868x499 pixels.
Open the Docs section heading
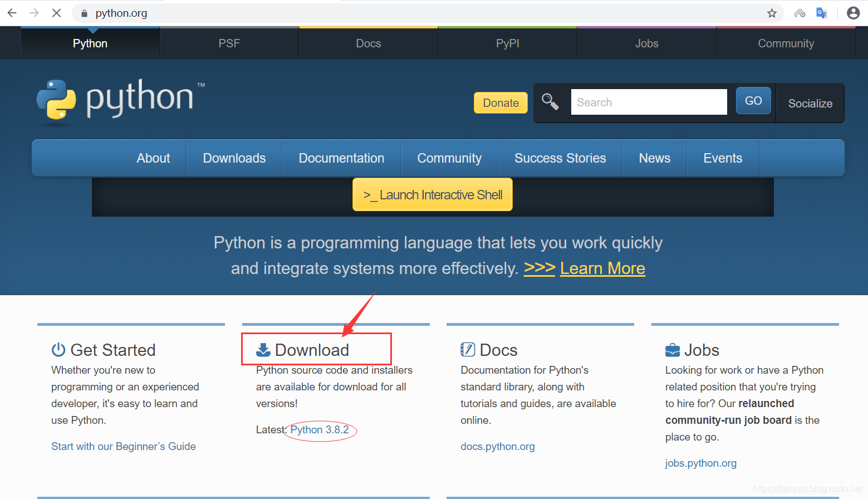(498, 350)
